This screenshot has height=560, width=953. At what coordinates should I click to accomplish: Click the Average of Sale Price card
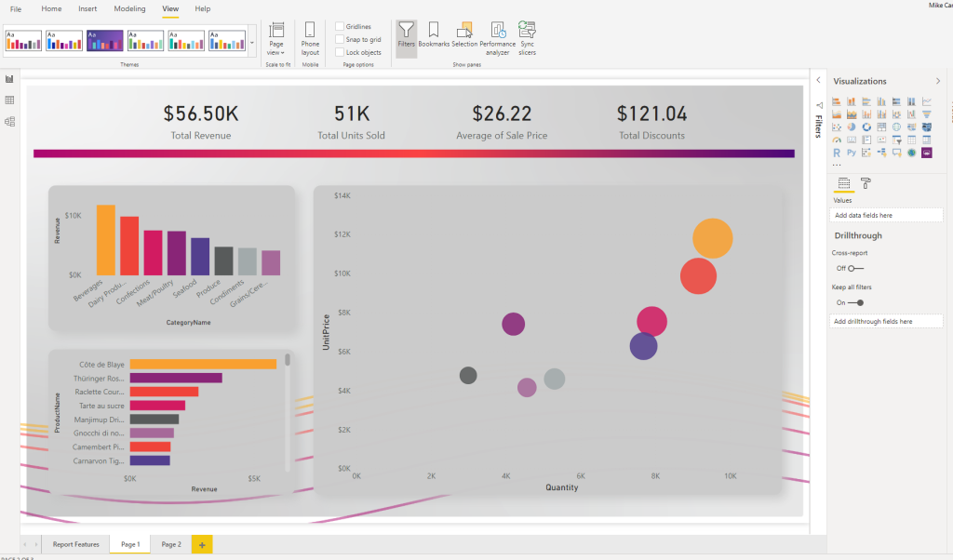(x=502, y=122)
